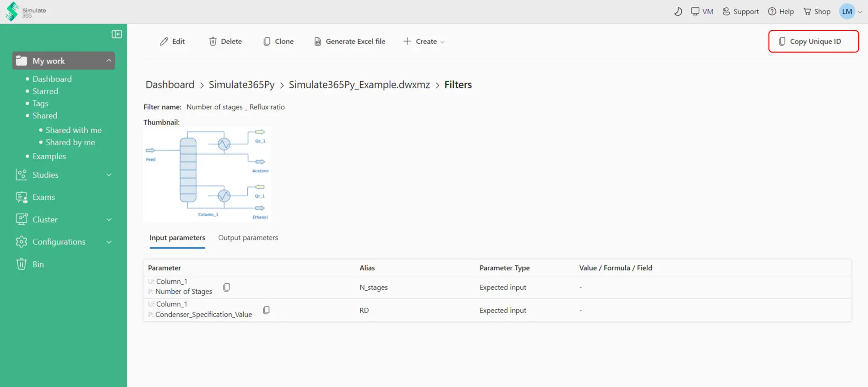Image resolution: width=868 pixels, height=387 pixels.
Task: Click the Alias column header
Action: click(367, 268)
